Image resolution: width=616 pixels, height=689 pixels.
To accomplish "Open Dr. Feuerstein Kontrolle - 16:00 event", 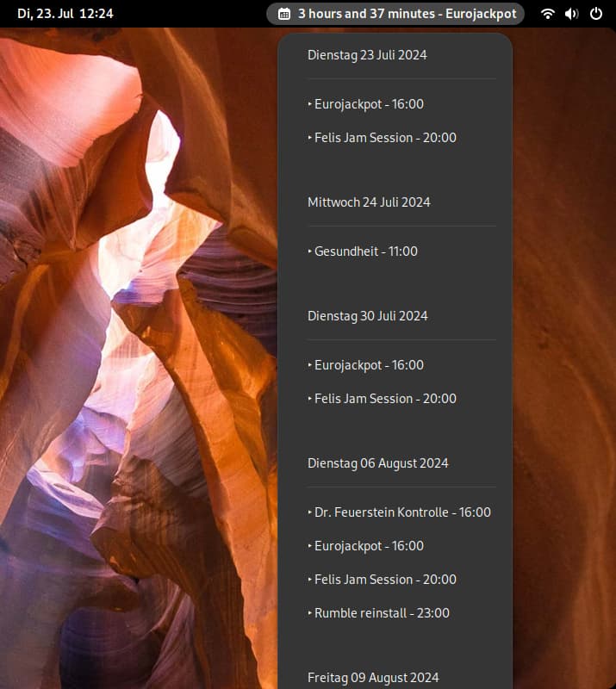I will pyautogui.click(x=399, y=512).
